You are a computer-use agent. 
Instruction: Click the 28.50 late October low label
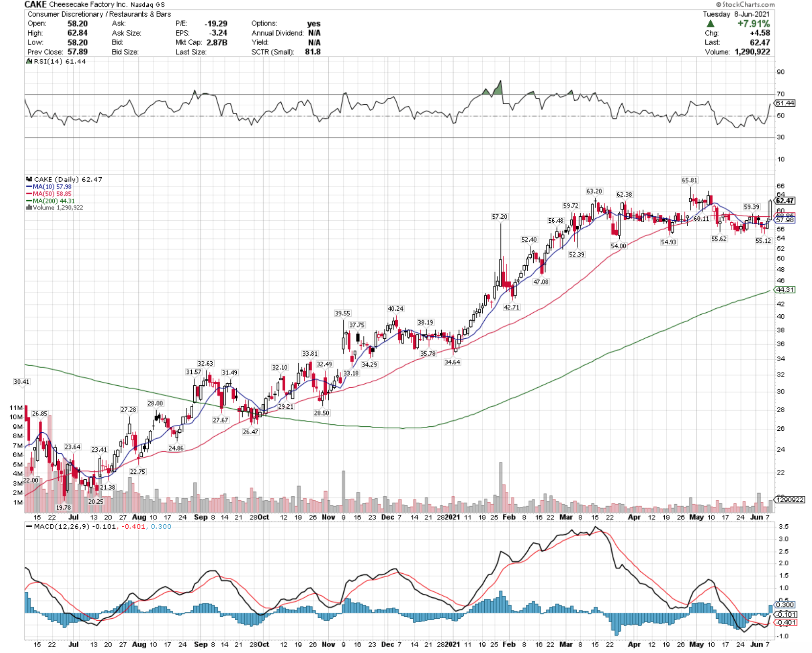pos(321,413)
